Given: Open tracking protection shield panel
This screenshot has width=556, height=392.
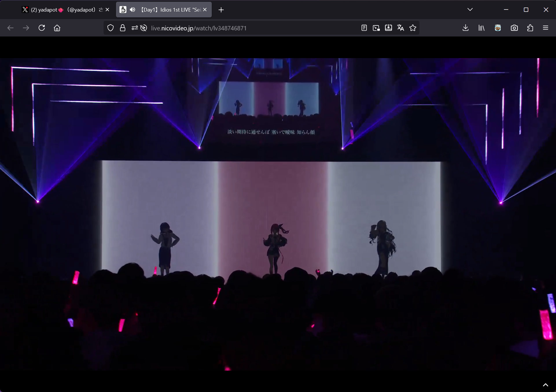Looking at the screenshot, I should coord(111,28).
